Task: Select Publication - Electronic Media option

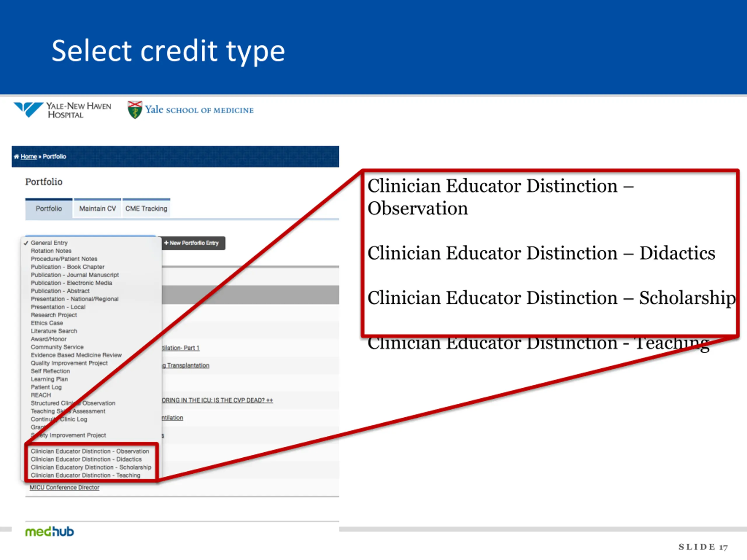Action: point(71,283)
